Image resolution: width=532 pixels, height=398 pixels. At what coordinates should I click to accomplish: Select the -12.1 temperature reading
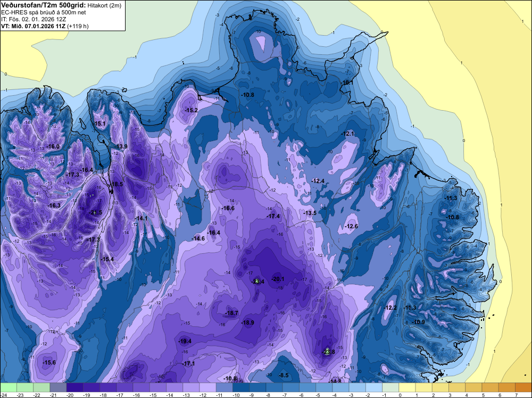click(348, 134)
